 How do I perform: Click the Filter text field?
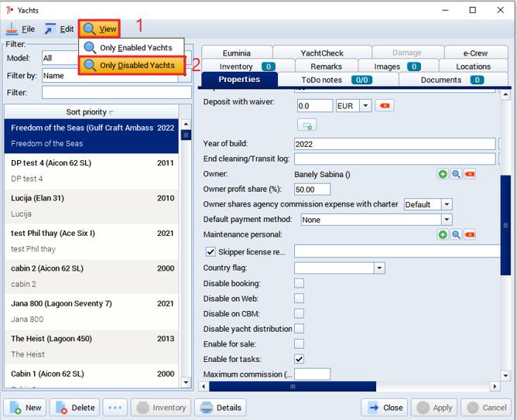tap(116, 93)
